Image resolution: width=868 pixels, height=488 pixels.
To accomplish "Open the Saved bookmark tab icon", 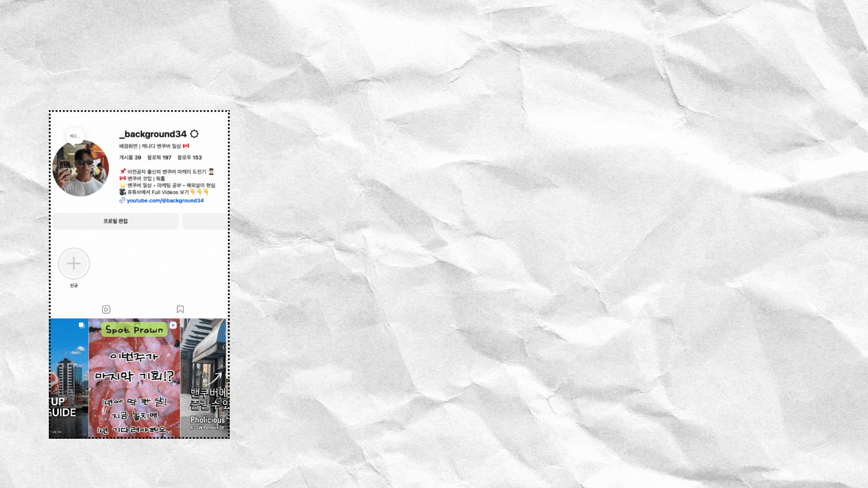I will coord(180,310).
